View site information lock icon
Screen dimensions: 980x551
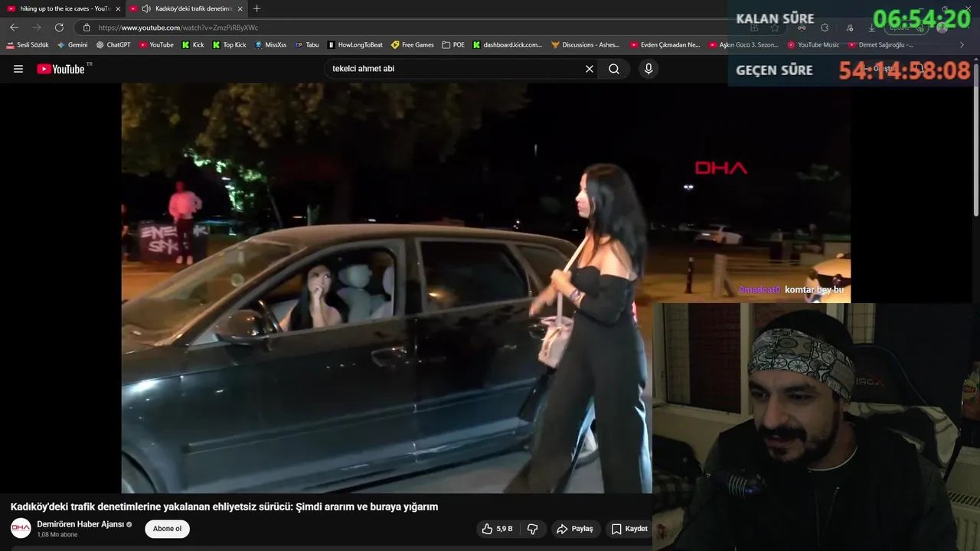(x=87, y=28)
